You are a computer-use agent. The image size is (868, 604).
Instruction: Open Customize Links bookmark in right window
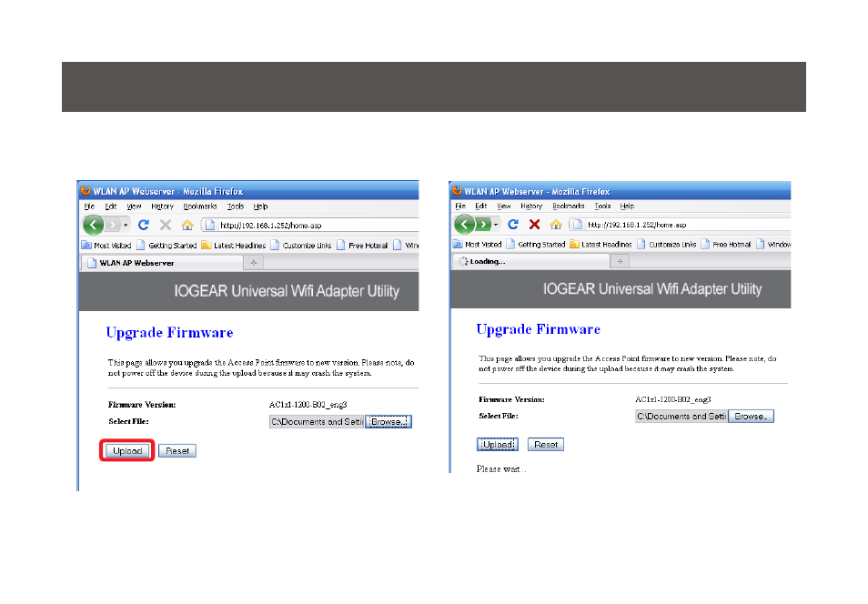point(667,244)
